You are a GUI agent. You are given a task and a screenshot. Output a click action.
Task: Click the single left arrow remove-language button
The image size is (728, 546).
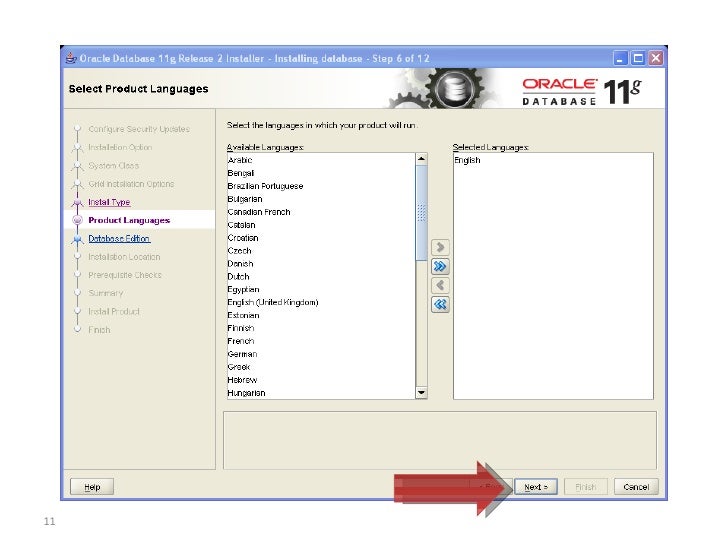tap(440, 286)
